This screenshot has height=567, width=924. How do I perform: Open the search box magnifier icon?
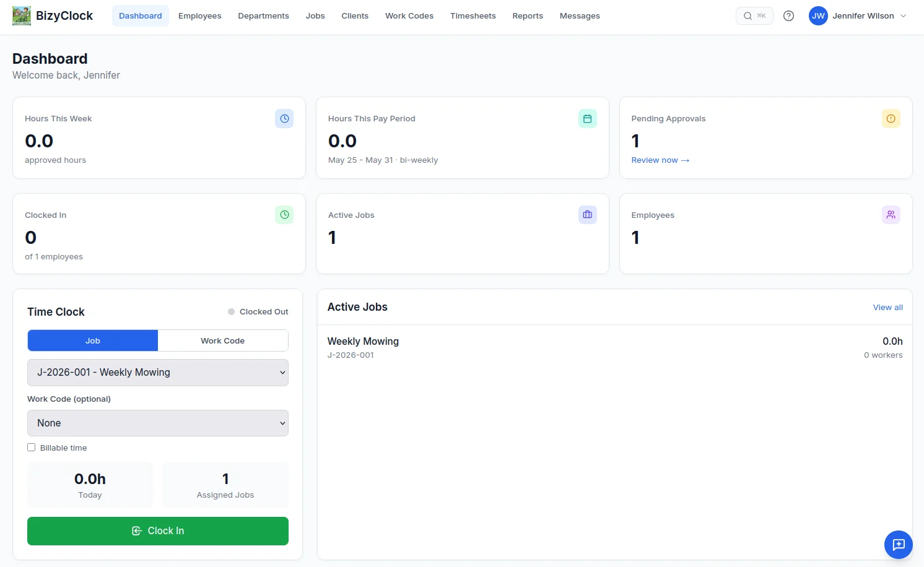(x=747, y=16)
